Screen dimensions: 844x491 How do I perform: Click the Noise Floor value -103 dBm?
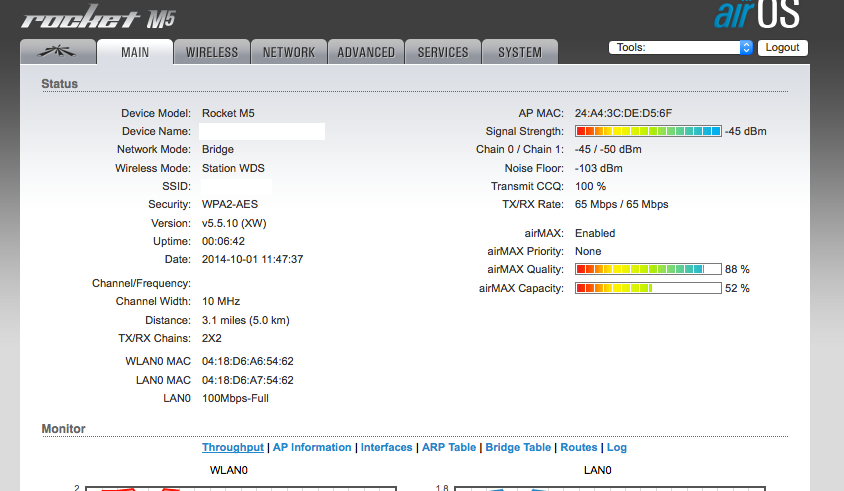click(x=599, y=168)
